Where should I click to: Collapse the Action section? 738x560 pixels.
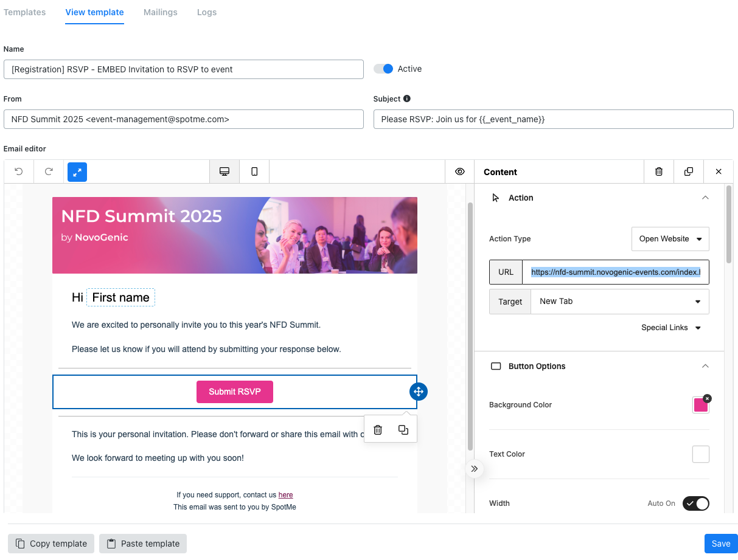[x=705, y=198]
